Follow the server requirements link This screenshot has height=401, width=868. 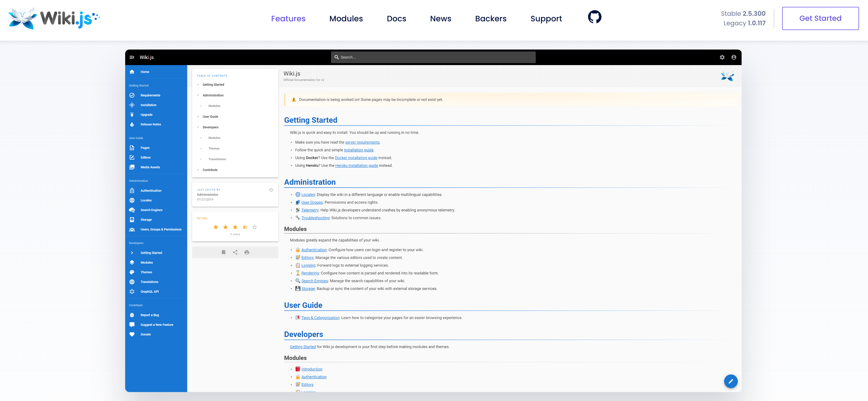tap(362, 143)
